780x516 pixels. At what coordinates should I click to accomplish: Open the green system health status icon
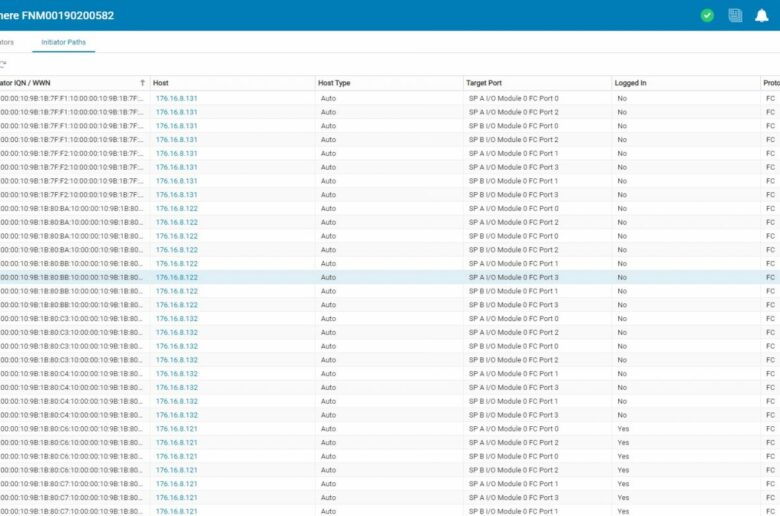point(707,15)
